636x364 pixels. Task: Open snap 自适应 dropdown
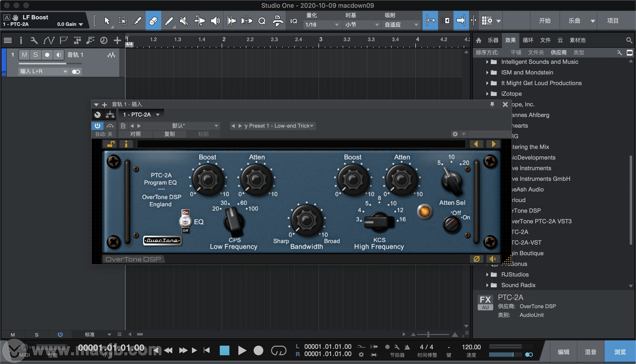(401, 25)
